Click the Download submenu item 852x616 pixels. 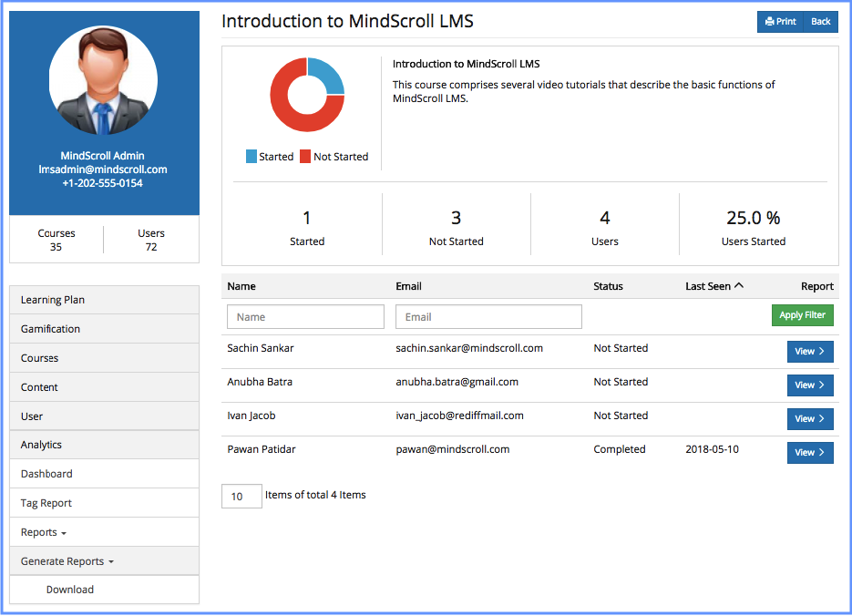[x=104, y=590]
